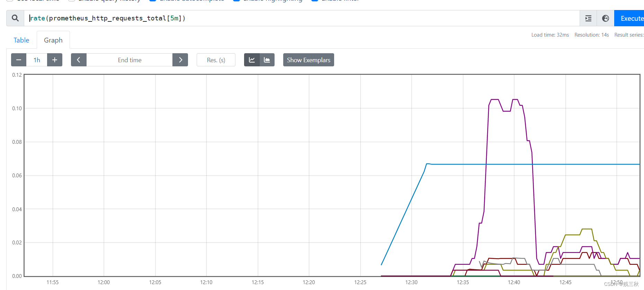Move end time forward with the right chevron
This screenshot has width=644, height=290.
pyautogui.click(x=180, y=60)
